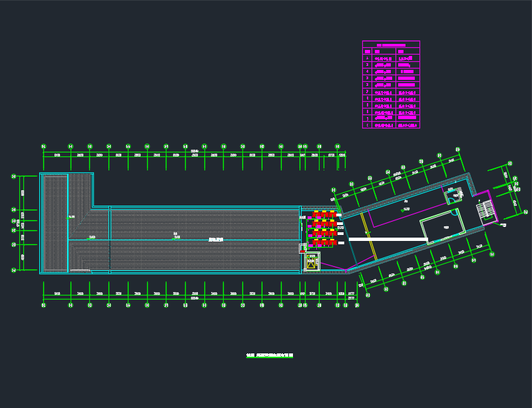Image resolution: width=532 pixels, height=408 pixels.
Task: Click the drawing title text at bottom center
Action: point(269,356)
